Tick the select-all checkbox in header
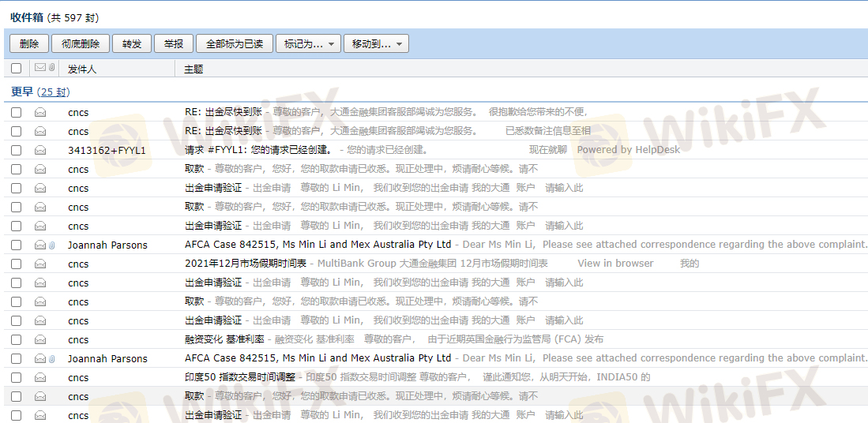This screenshot has width=868, height=423. click(16, 68)
